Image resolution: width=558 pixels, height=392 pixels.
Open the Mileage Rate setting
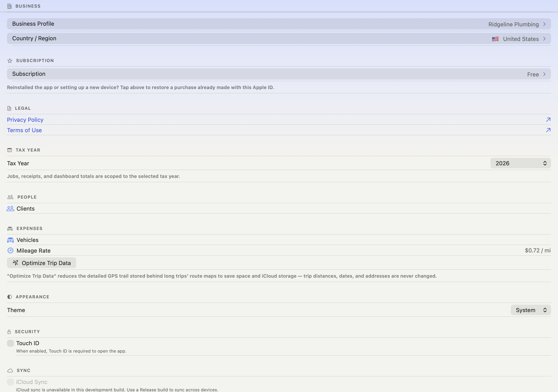pos(279,250)
